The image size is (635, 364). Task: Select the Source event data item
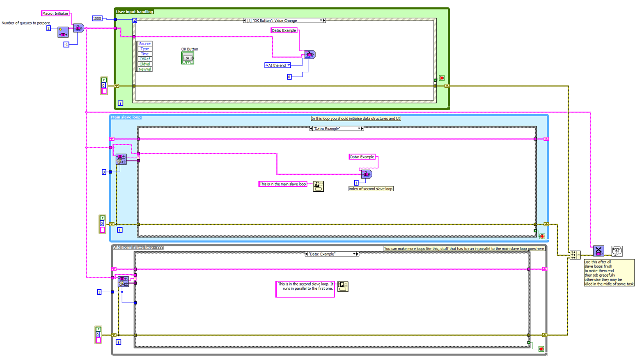point(144,43)
